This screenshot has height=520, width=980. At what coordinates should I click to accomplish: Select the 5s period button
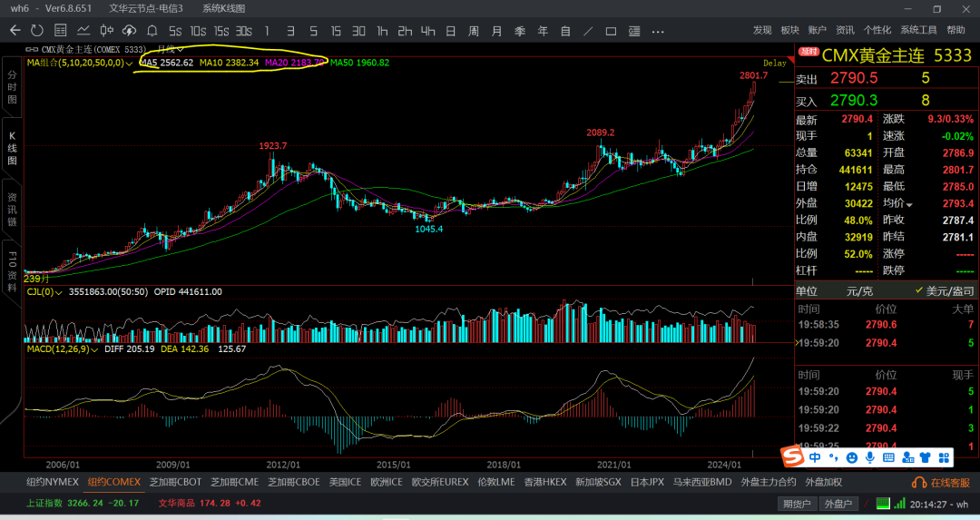tap(175, 31)
